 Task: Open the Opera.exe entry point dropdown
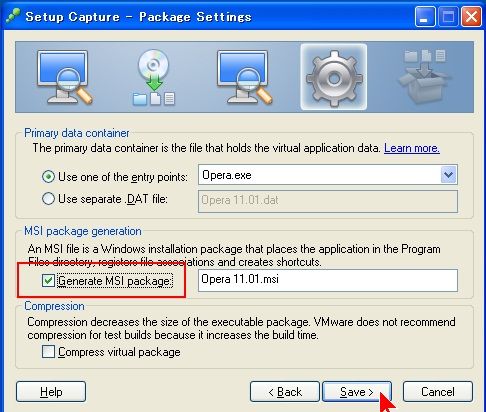(448, 175)
